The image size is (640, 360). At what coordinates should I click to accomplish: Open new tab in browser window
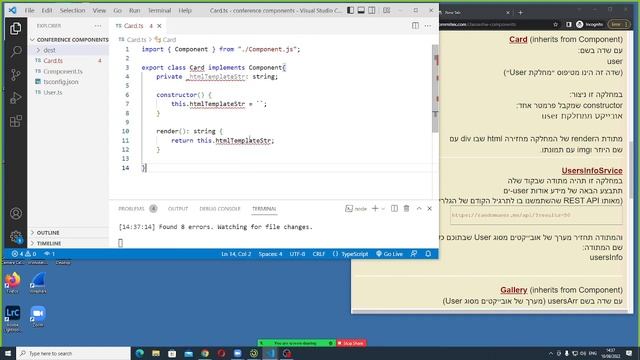(x=520, y=13)
